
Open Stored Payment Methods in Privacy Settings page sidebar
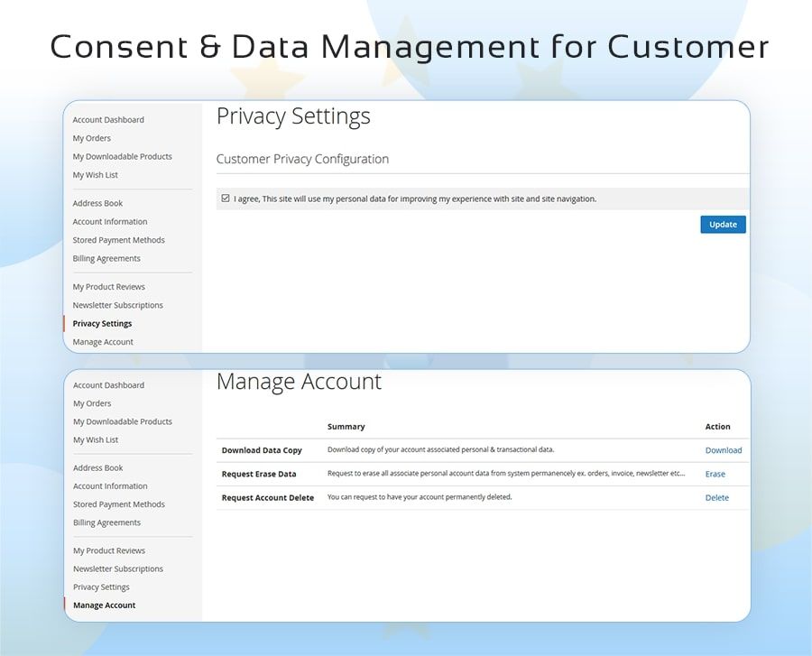click(119, 240)
